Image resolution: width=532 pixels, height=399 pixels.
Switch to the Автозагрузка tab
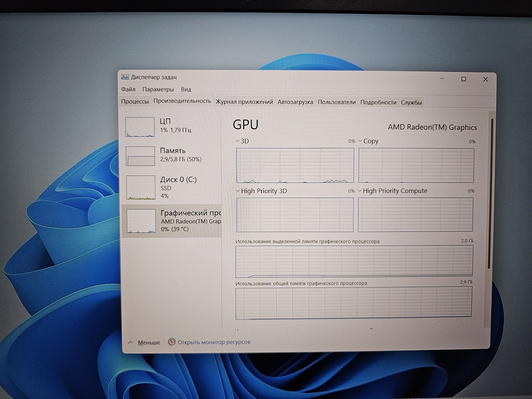(x=295, y=102)
